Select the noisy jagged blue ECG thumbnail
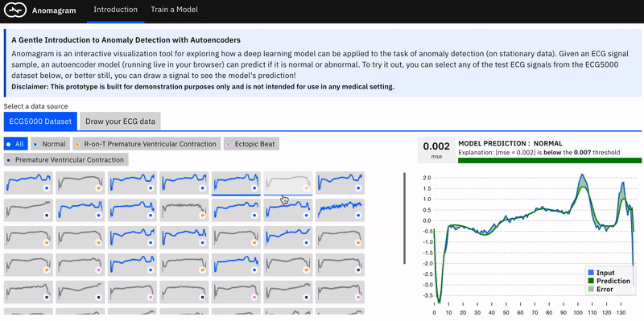The height and width of the screenshot is (321, 644). (340, 210)
